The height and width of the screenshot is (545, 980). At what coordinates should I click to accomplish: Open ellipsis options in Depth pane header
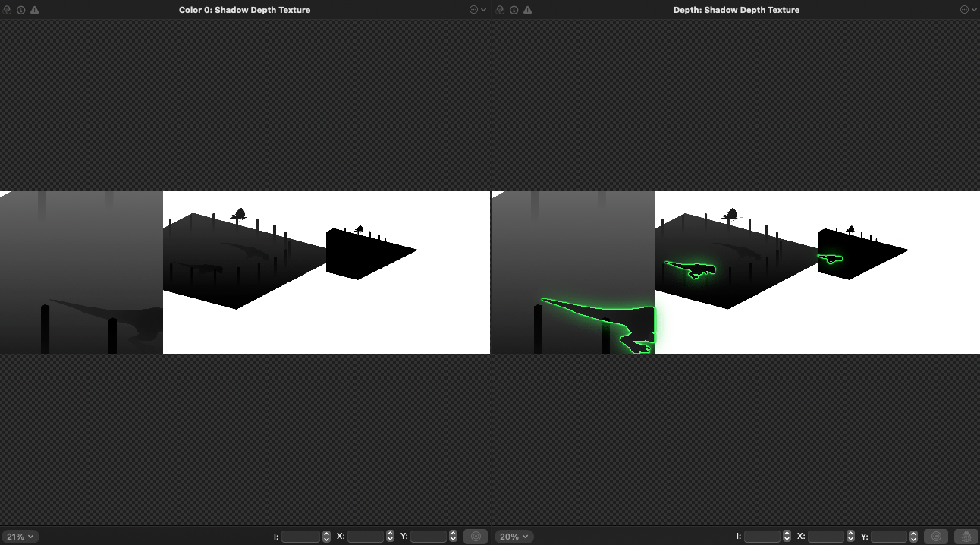[x=965, y=10]
